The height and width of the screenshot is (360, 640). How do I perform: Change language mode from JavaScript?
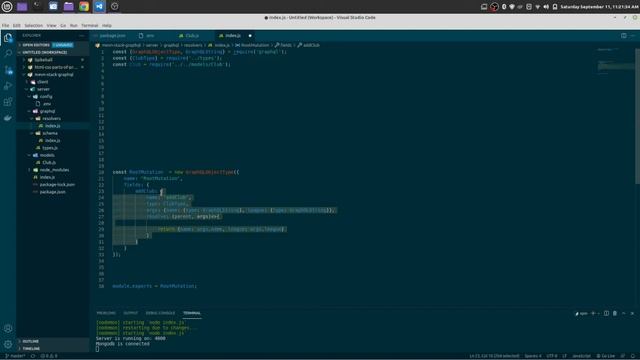pyautogui.click(x=581, y=356)
